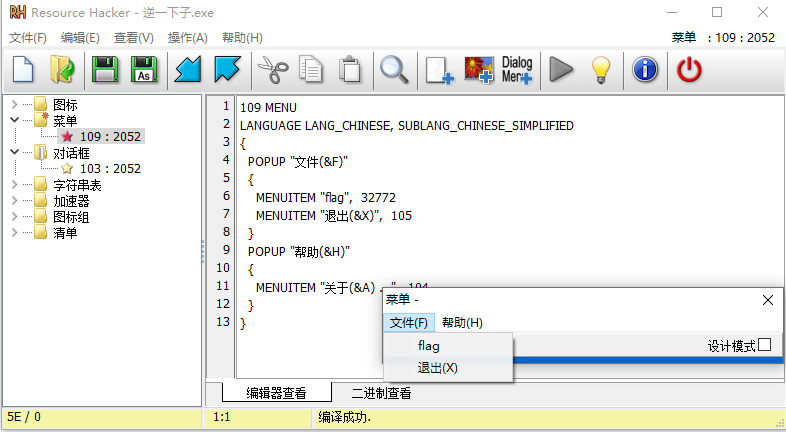Click line MENUITEM "flag", 32772 in editor

point(326,197)
